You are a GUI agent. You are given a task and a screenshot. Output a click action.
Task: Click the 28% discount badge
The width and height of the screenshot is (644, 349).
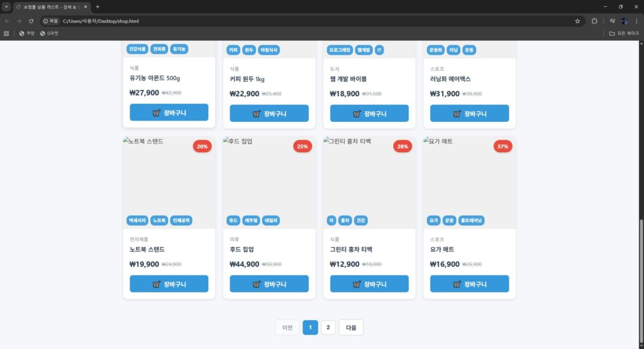402,146
